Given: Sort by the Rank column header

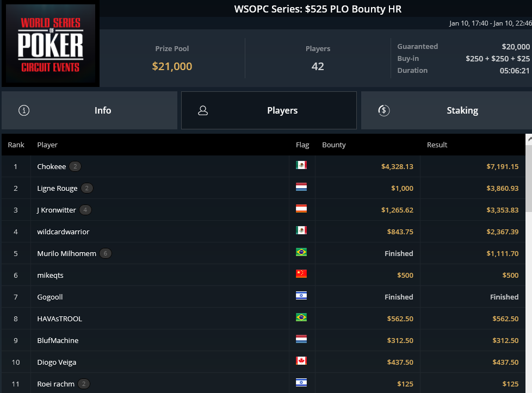Looking at the screenshot, I should click(x=16, y=145).
